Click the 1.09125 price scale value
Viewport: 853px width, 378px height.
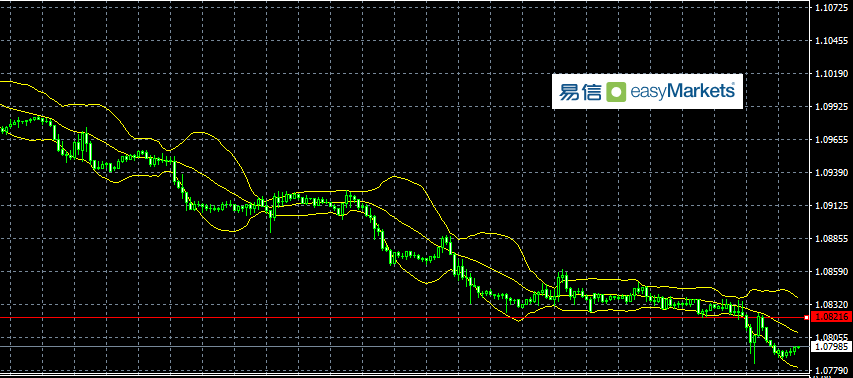(x=831, y=206)
